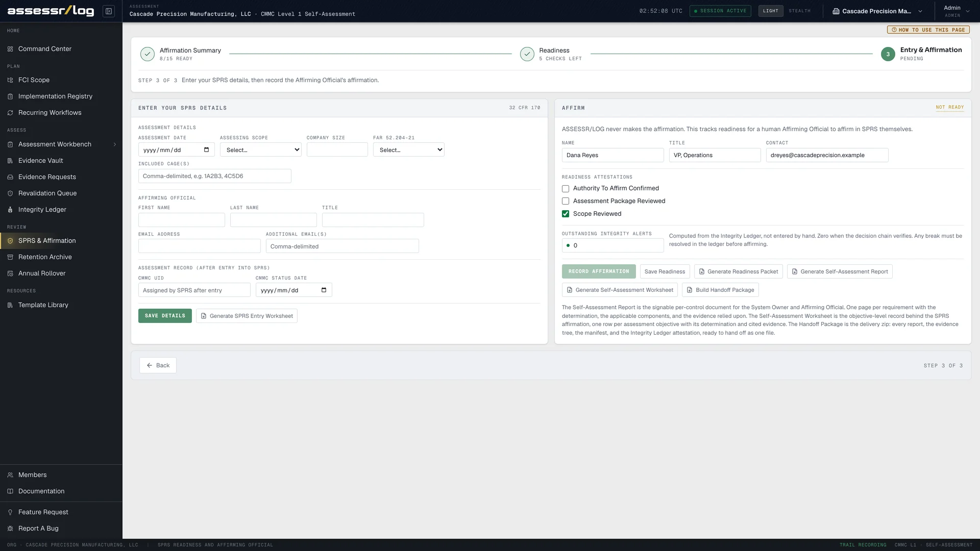The width and height of the screenshot is (980, 551).
Task: Navigate to Evidence Vault
Action: click(x=41, y=161)
